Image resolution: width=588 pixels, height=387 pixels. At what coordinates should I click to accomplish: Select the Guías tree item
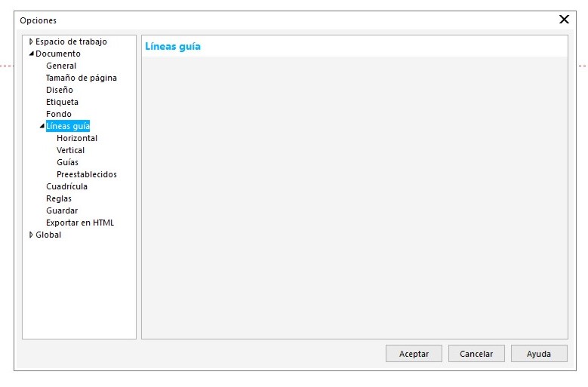[67, 163]
